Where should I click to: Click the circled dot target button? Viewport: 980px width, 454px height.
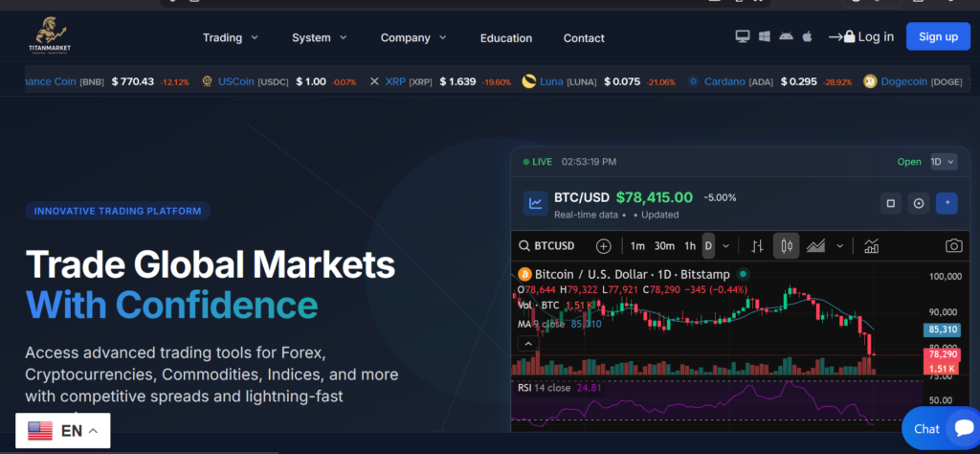918,203
